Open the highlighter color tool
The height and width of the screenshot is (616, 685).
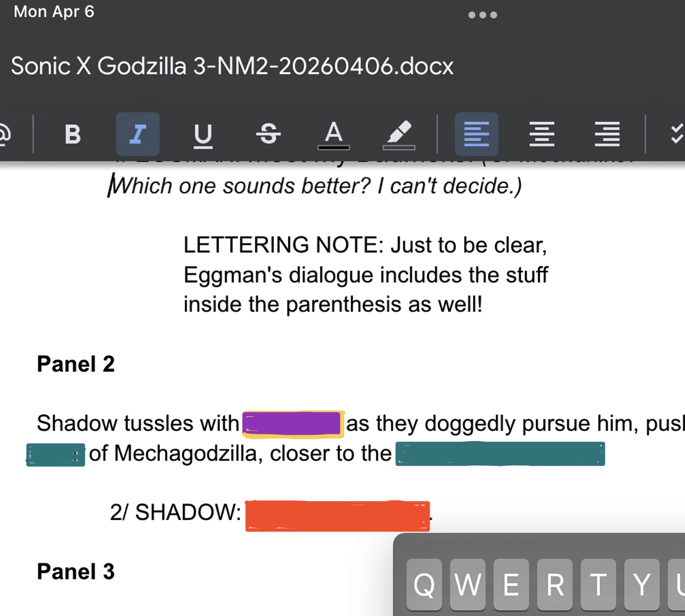399,135
